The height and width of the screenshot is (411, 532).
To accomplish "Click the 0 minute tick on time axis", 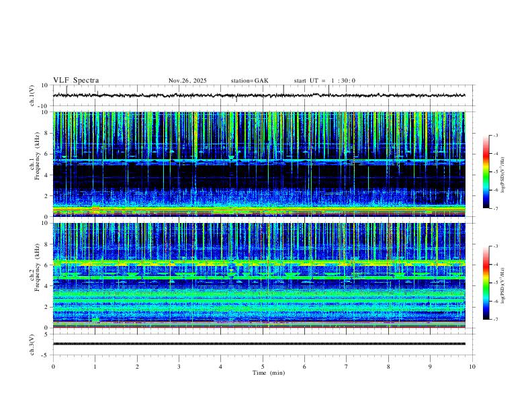I will 53,367.
